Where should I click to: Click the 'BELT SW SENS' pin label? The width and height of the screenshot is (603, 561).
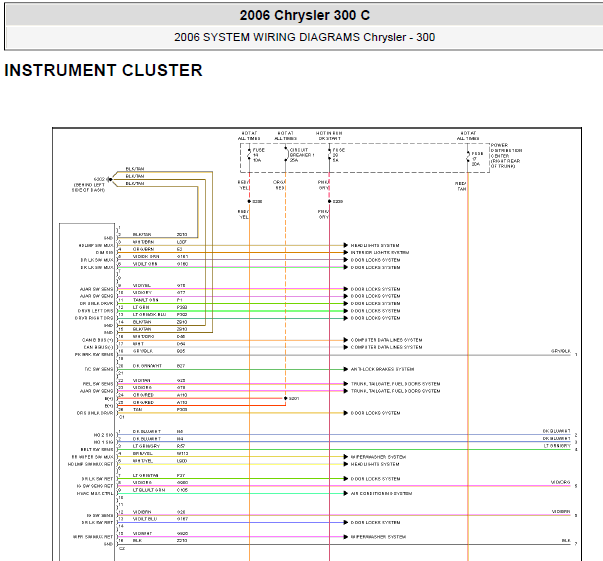[97, 449]
